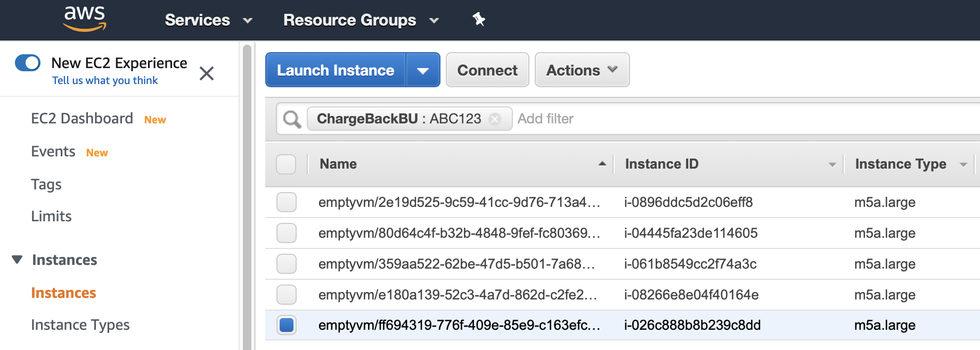Sort by Name ascending arrow icon

(x=602, y=164)
